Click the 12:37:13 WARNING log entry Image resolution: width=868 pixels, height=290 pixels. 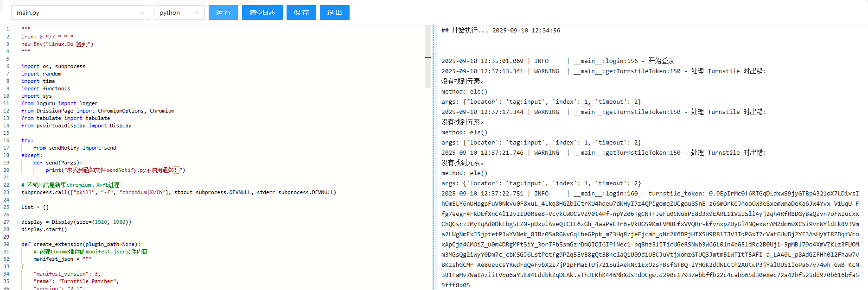[603, 71]
